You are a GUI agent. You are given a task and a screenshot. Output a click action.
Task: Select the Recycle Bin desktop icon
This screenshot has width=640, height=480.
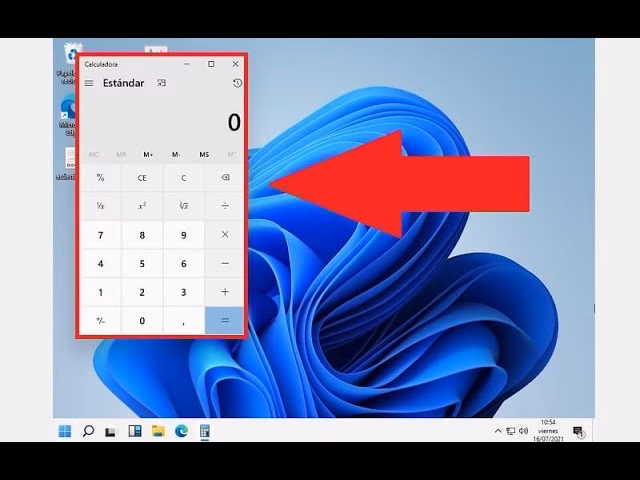69,63
